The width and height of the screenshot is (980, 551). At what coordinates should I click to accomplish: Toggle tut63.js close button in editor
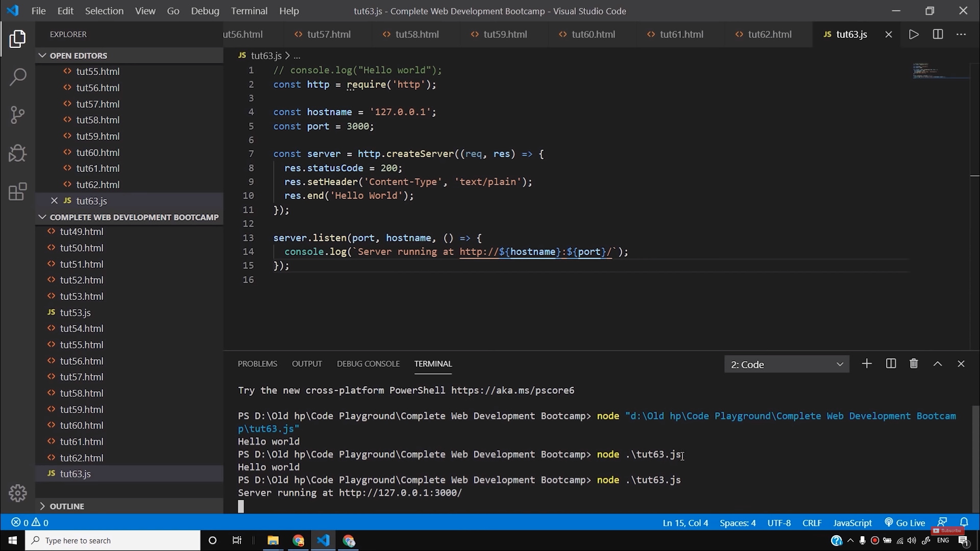click(x=889, y=34)
